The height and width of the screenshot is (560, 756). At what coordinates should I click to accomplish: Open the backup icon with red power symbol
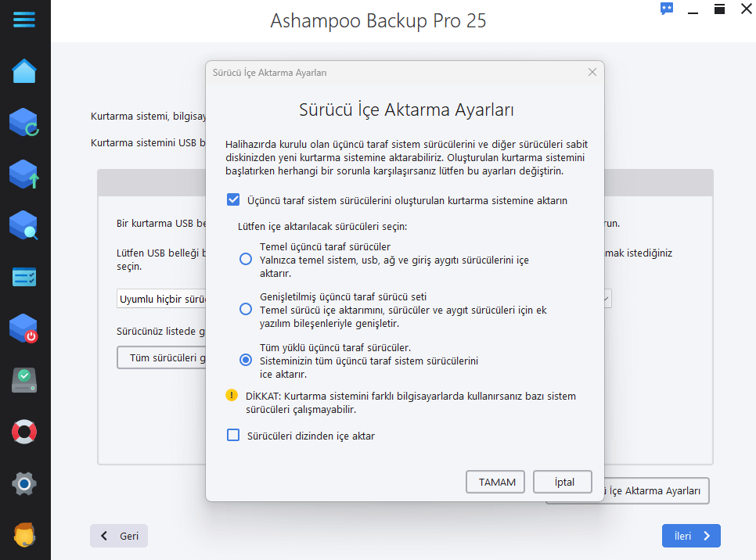[24, 328]
